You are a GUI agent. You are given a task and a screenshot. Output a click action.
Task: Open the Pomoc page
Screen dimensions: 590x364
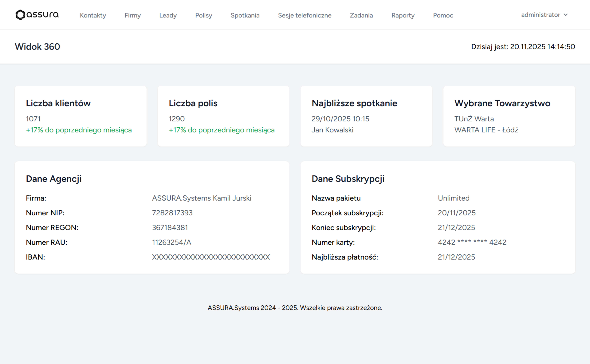coord(443,15)
